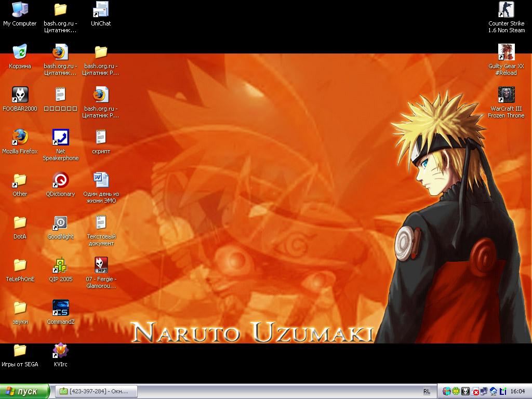The height and width of the screenshot is (399, 532).
Task: Launch Guilty Gear XX #Reload shortcut
Action: 506,60
